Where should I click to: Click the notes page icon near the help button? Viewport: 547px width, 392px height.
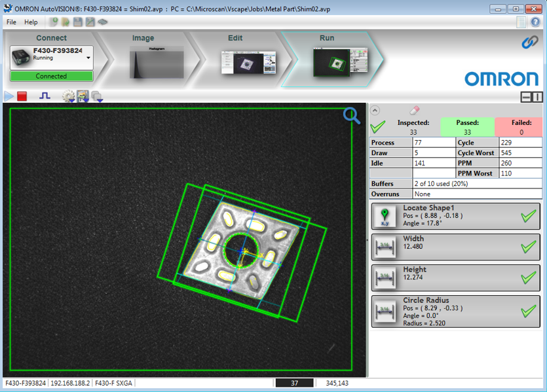[521, 22]
